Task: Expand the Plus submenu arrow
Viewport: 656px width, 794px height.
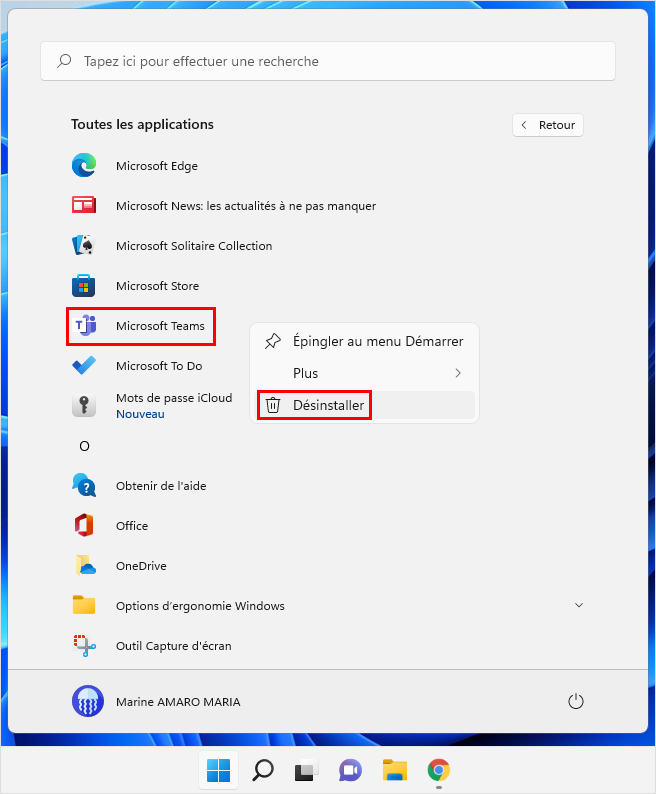Action: pyautogui.click(x=458, y=373)
